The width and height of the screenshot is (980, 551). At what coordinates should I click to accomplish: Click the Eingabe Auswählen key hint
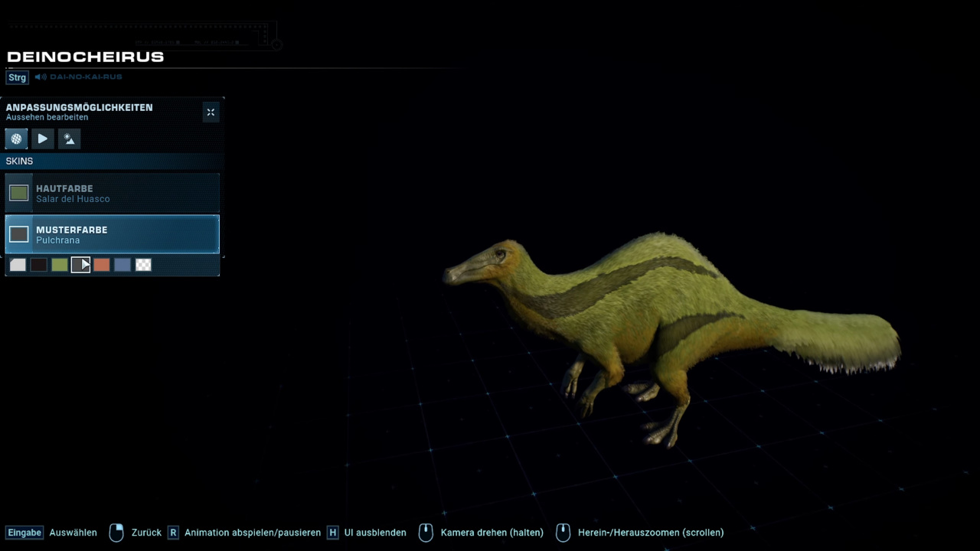pos(24,533)
